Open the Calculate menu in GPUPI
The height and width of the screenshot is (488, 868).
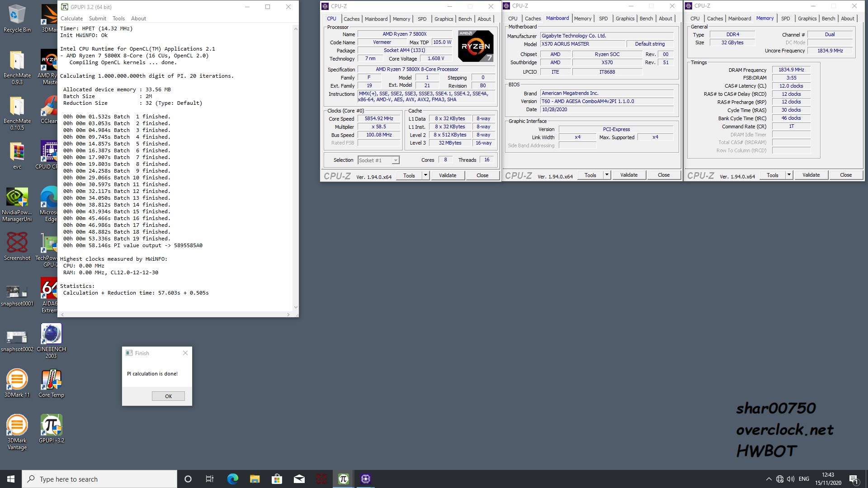(x=71, y=19)
